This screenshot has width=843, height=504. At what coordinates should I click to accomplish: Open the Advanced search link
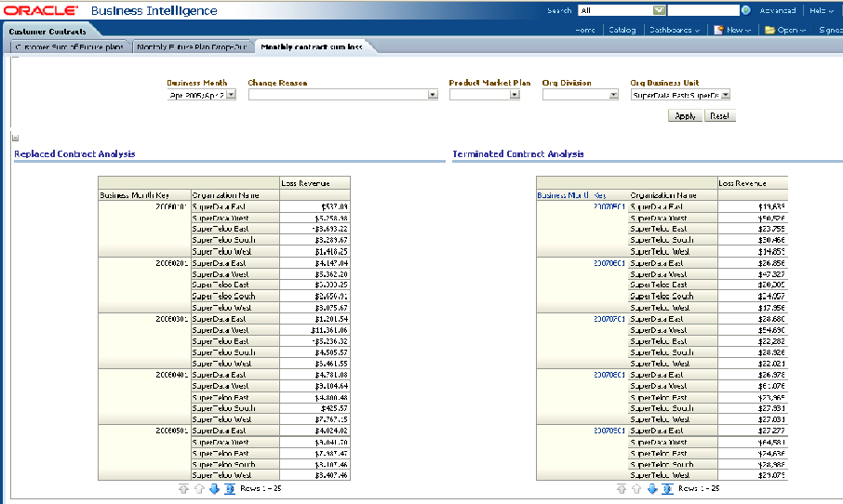pyautogui.click(x=778, y=10)
